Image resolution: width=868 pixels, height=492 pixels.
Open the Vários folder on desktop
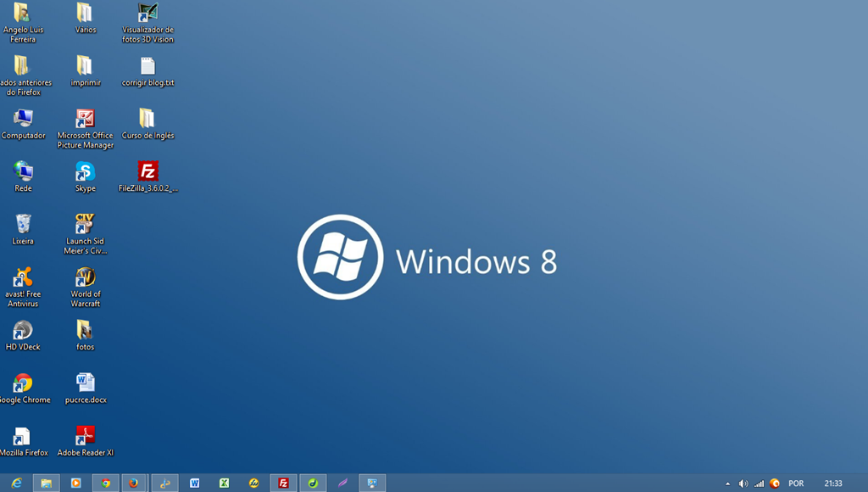point(86,18)
